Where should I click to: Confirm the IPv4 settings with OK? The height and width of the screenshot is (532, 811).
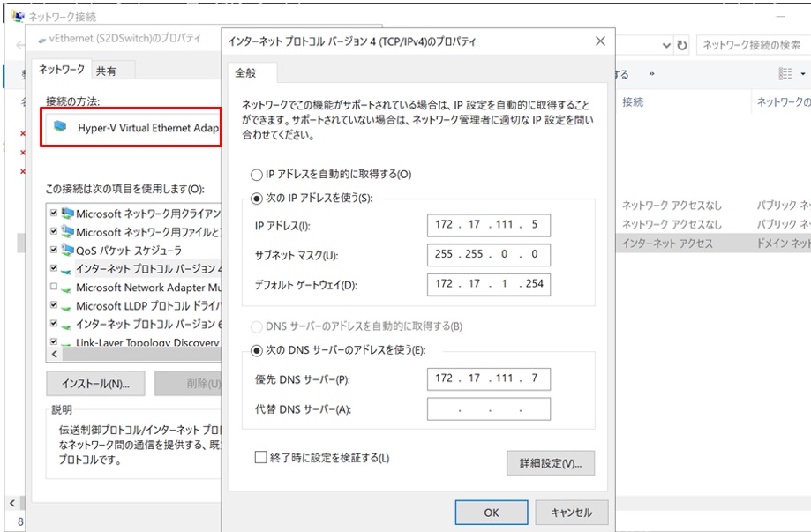coord(491,512)
